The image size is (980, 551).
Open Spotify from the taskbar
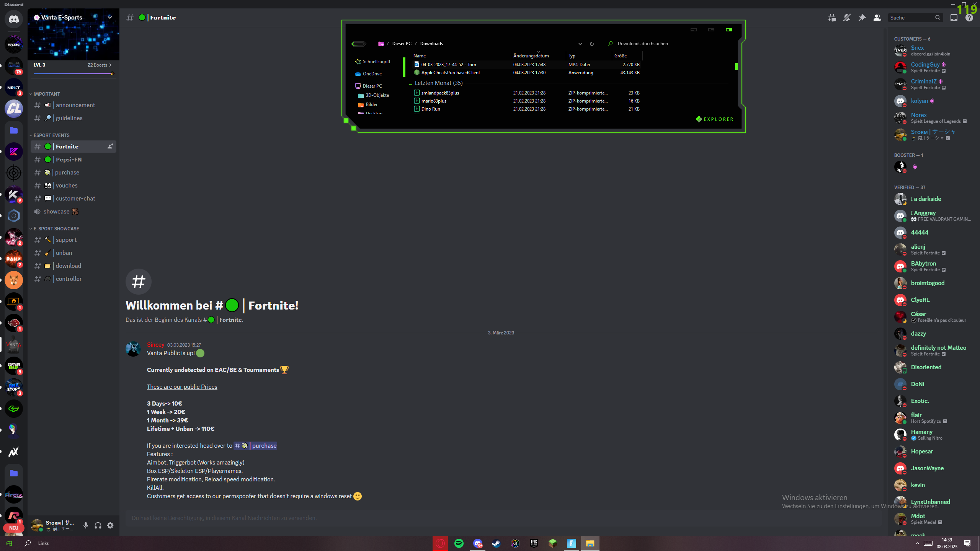pos(459,543)
